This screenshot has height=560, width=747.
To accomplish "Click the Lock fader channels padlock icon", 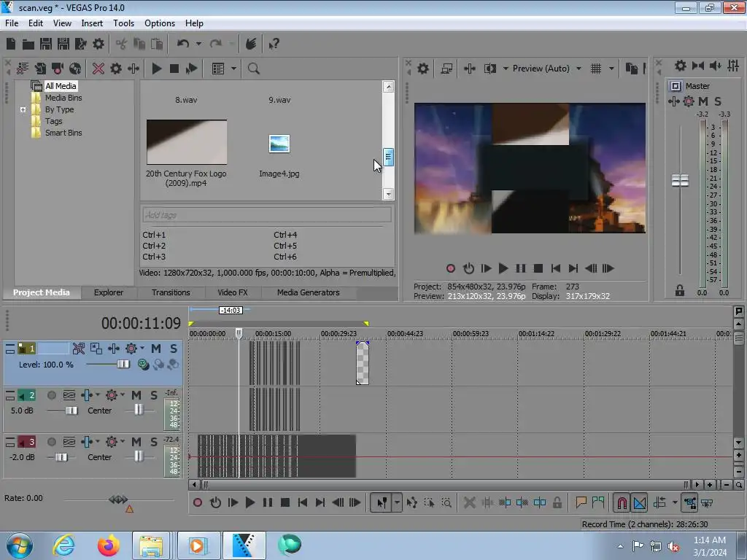I will click(x=679, y=290).
